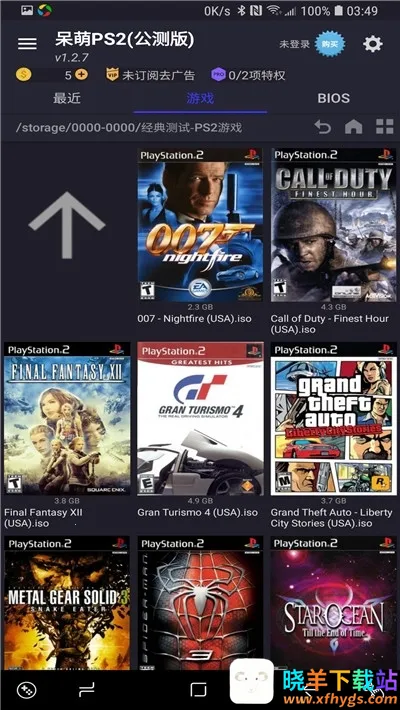400x710 pixels.
Task: Launch 007 Nightfire game cover
Action: pyautogui.click(x=200, y=225)
